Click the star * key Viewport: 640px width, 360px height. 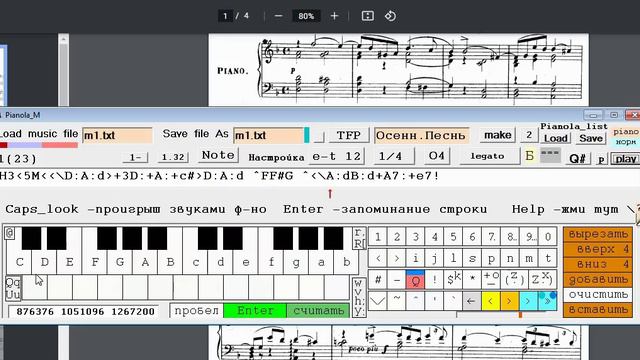(472, 280)
